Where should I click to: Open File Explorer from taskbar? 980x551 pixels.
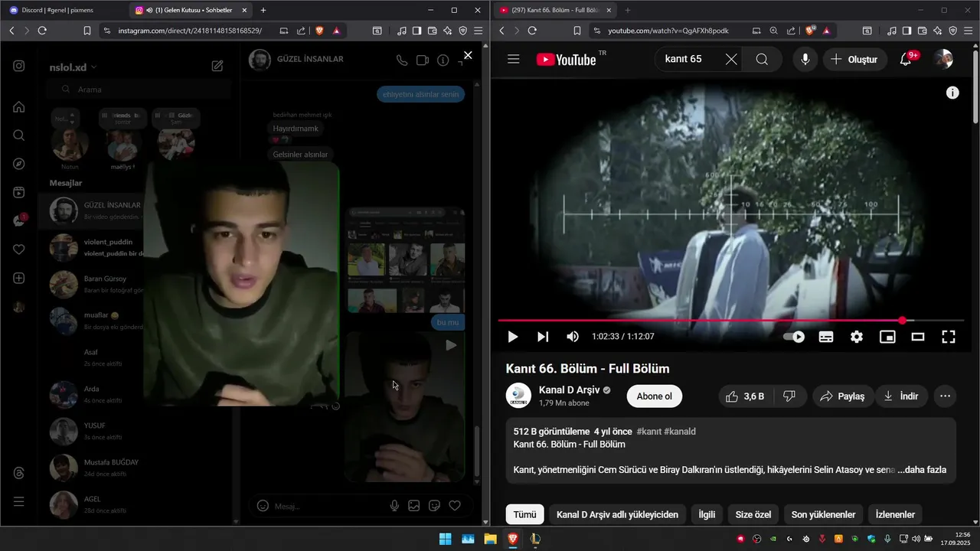click(490, 539)
